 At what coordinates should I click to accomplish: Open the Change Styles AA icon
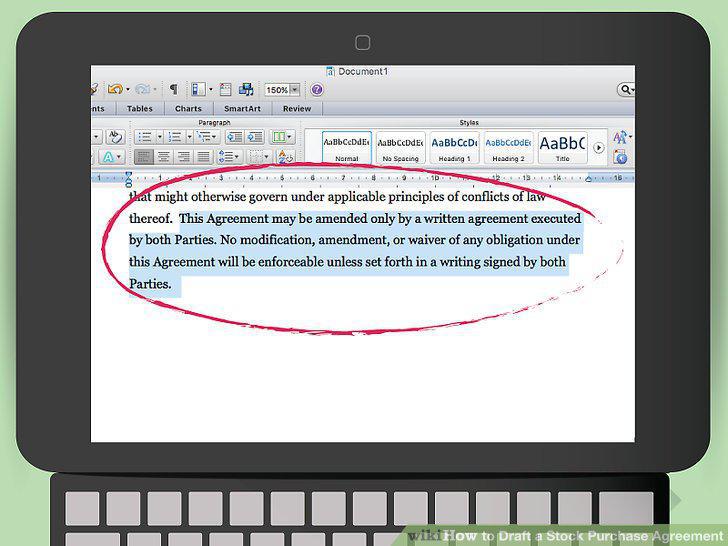620,137
